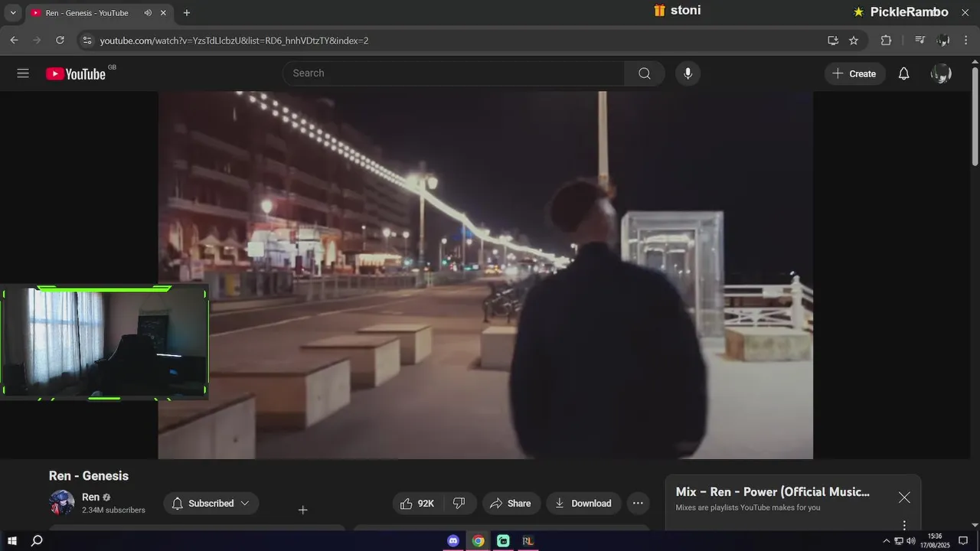Open the Windows Start menu
The height and width of the screenshot is (551, 980).
(x=12, y=541)
